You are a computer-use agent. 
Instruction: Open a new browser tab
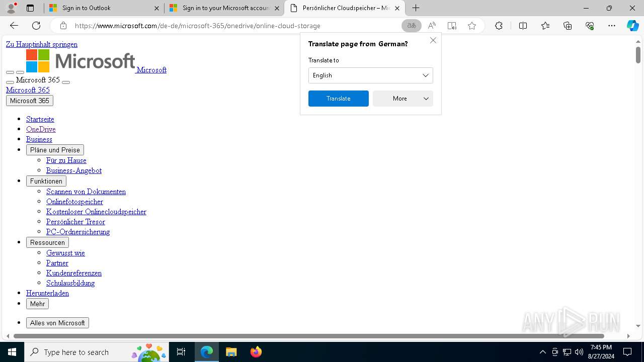pos(416,8)
